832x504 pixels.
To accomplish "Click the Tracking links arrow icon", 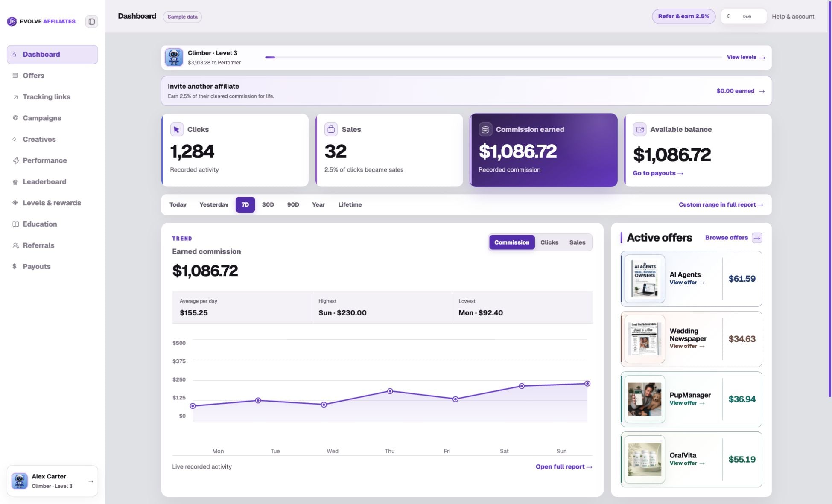I will [x=15, y=97].
